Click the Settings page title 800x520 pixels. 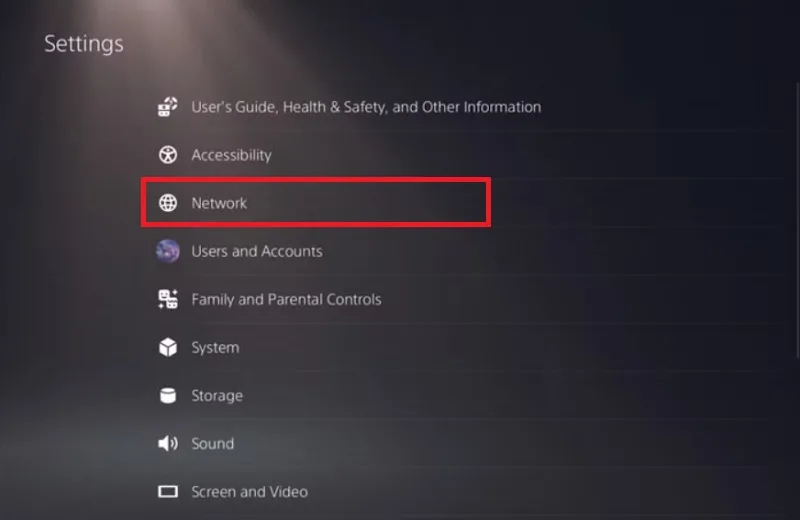84,44
